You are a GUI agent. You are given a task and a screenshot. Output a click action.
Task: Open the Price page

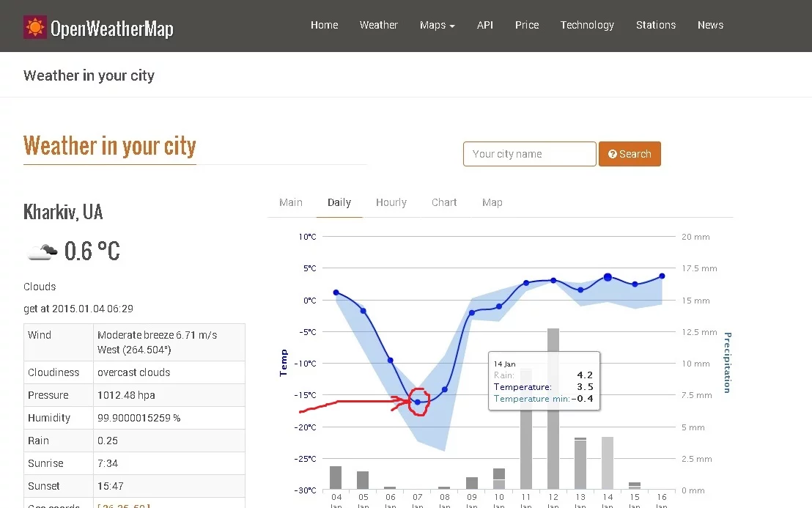[527, 25]
